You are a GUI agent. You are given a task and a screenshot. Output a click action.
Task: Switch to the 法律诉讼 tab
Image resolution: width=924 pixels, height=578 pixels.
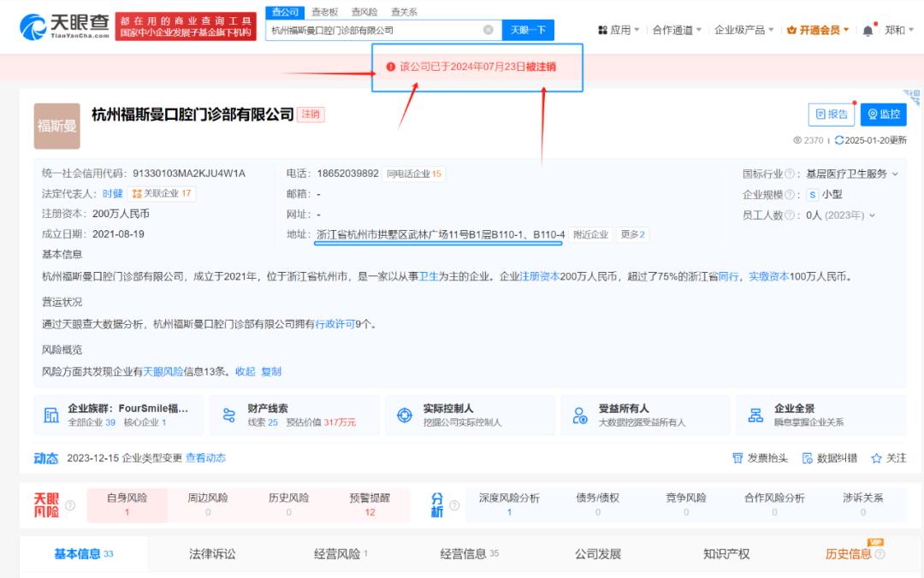point(212,554)
